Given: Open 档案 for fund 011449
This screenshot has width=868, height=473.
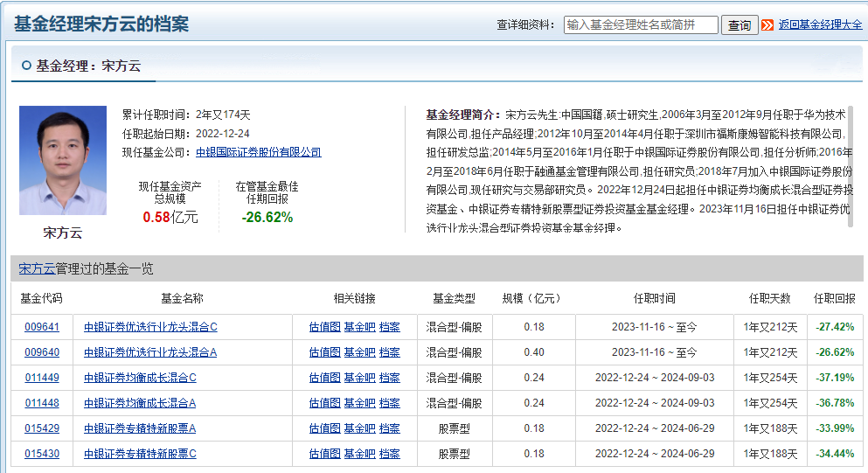Looking at the screenshot, I should pos(390,378).
